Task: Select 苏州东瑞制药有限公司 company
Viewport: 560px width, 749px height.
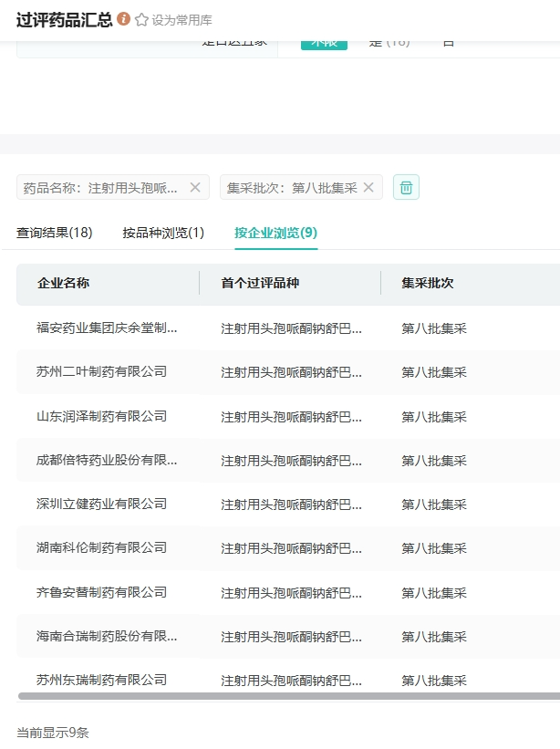Action: pyautogui.click(x=102, y=680)
